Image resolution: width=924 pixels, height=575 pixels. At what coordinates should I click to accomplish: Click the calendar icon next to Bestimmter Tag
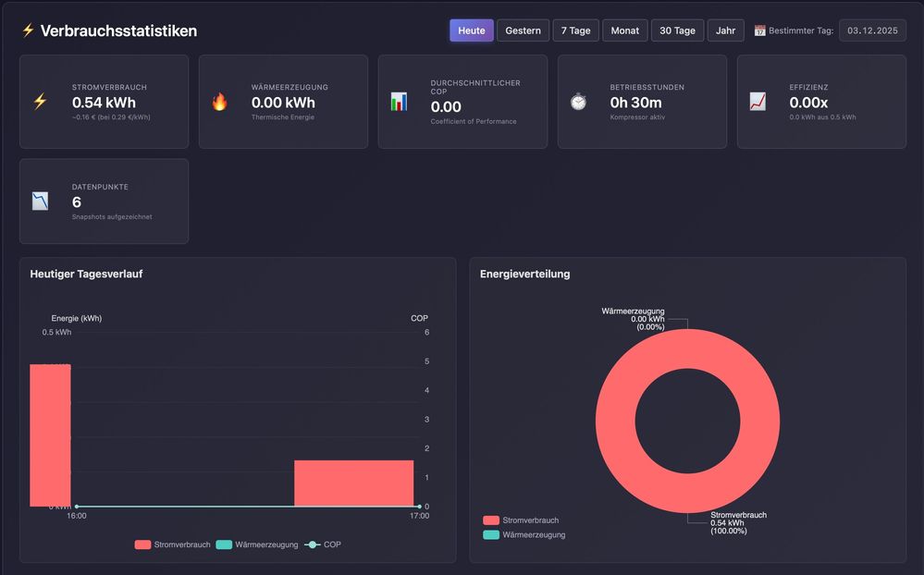tap(760, 31)
